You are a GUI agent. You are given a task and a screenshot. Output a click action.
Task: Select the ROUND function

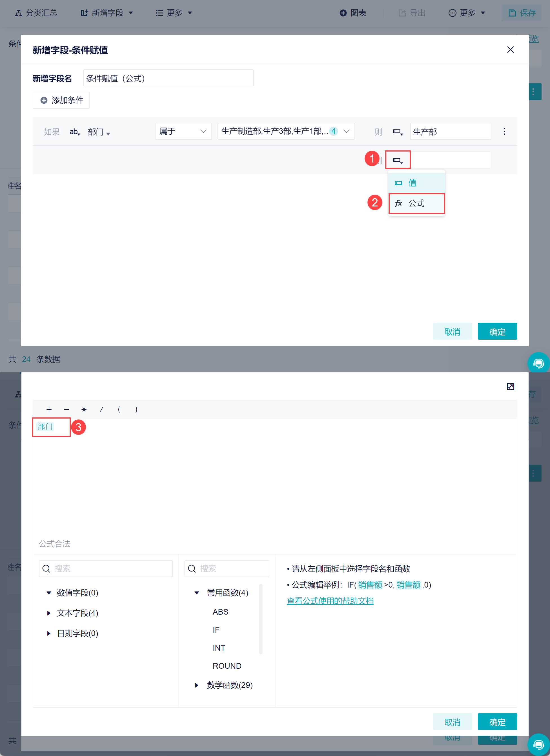tap(227, 666)
